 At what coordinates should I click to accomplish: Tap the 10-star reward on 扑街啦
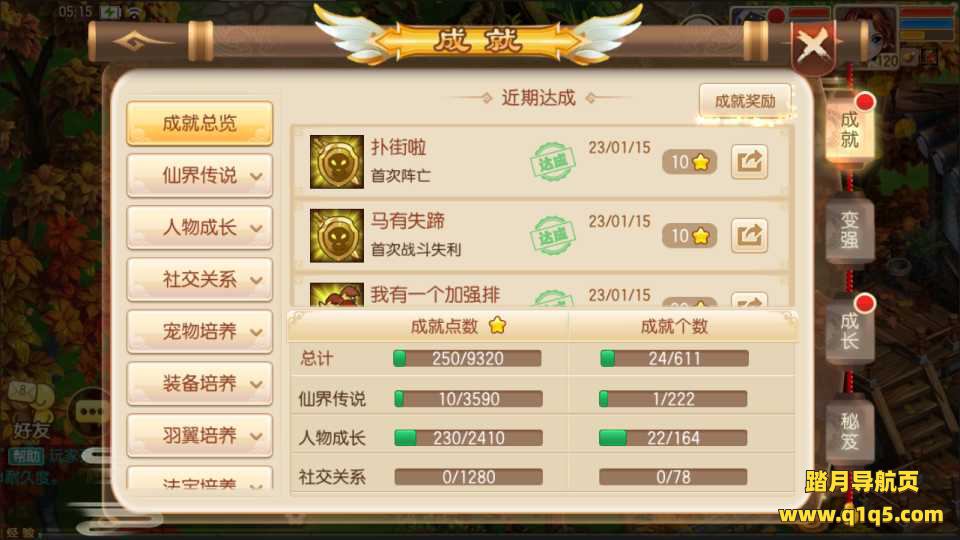click(x=689, y=162)
